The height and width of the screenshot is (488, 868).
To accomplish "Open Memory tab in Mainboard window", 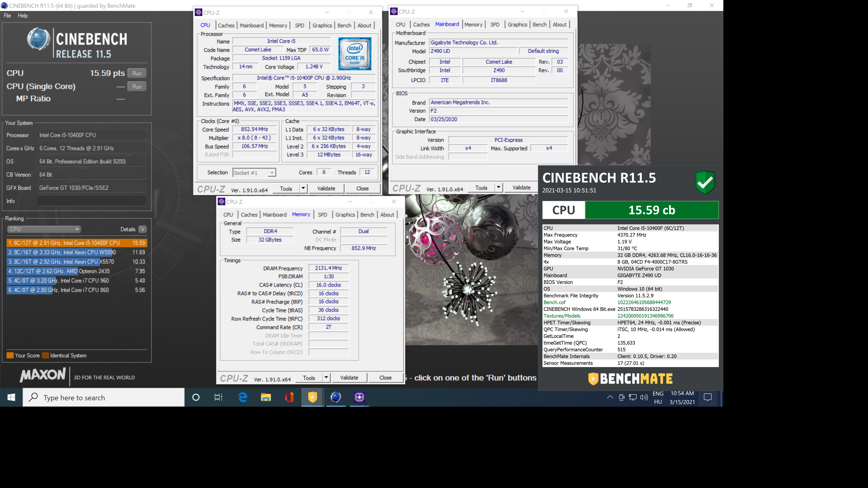I will pos(473,25).
